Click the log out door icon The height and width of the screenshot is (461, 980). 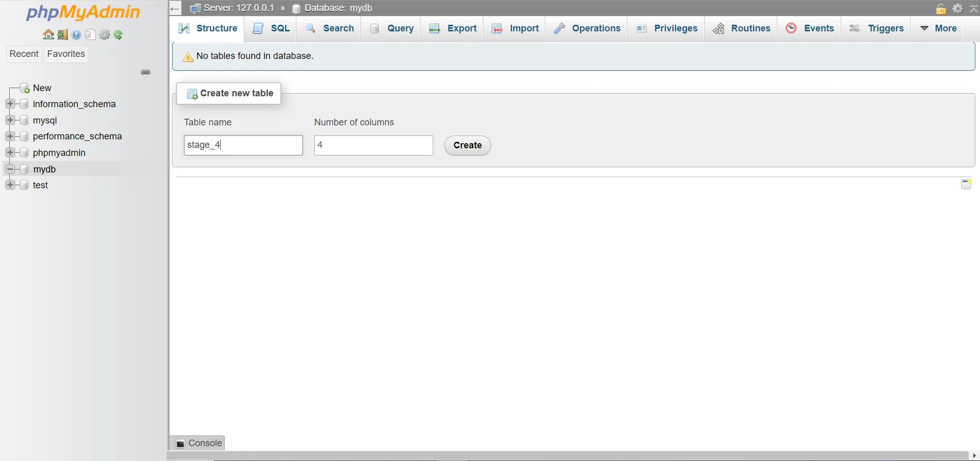(x=62, y=35)
